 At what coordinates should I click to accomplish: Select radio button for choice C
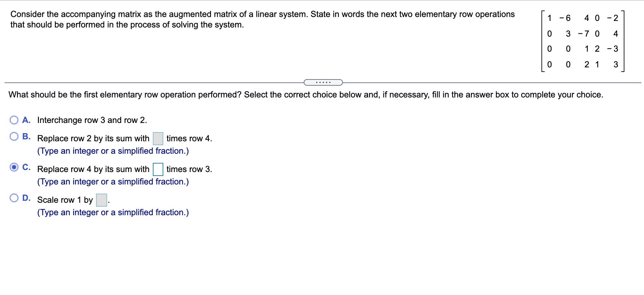tap(14, 167)
